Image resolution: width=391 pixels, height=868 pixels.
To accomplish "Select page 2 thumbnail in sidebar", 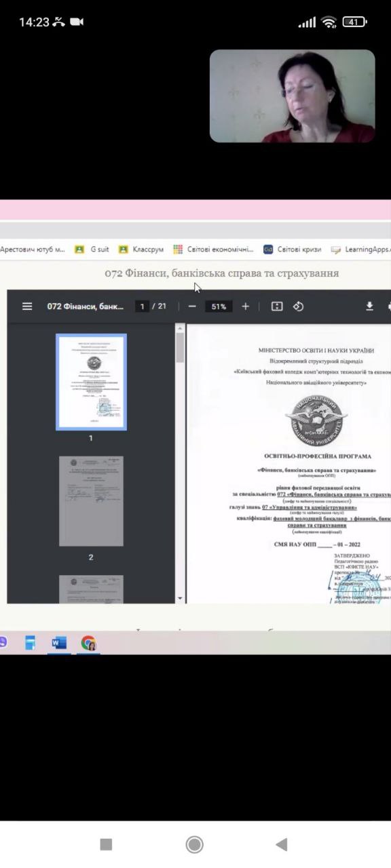I will point(91,501).
